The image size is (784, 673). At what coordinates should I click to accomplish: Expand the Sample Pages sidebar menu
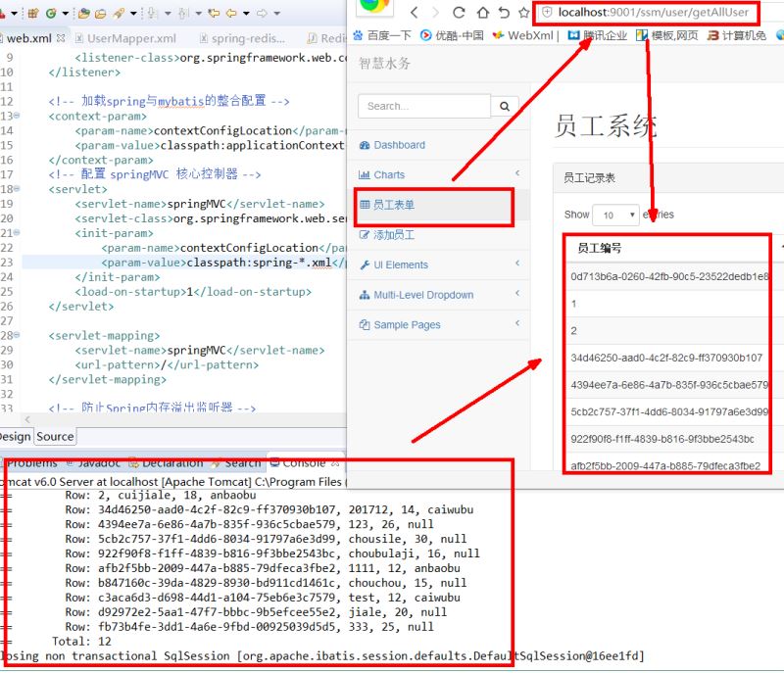pos(517,322)
